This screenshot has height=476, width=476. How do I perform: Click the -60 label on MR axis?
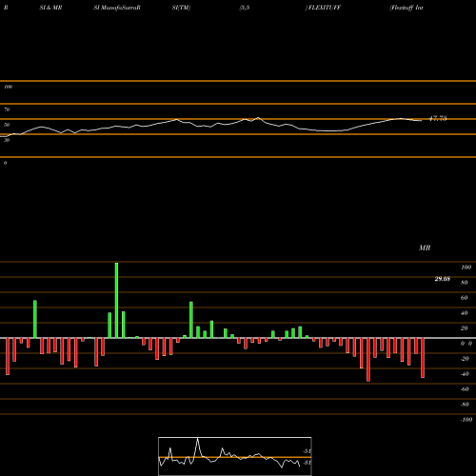click(x=465, y=389)
